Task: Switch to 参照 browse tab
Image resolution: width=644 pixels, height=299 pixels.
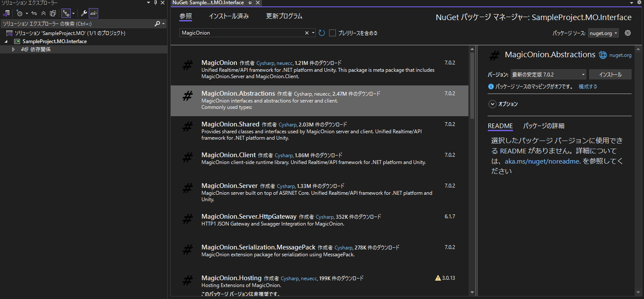Action: [186, 16]
